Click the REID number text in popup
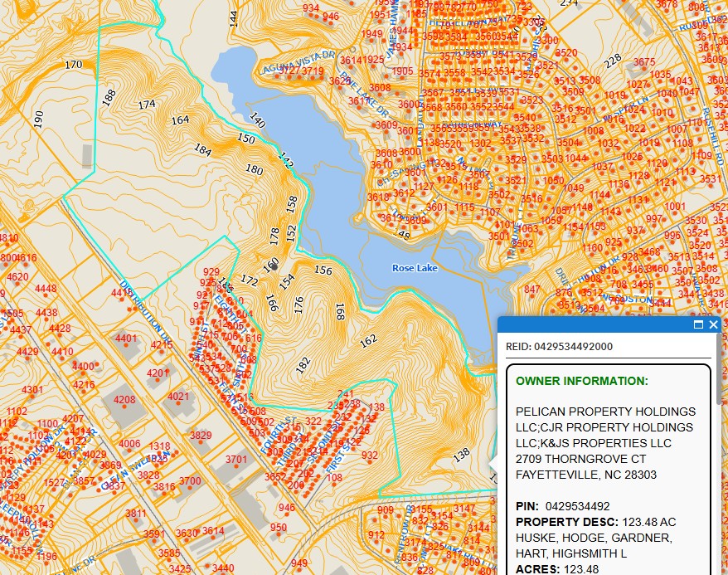 pos(560,346)
